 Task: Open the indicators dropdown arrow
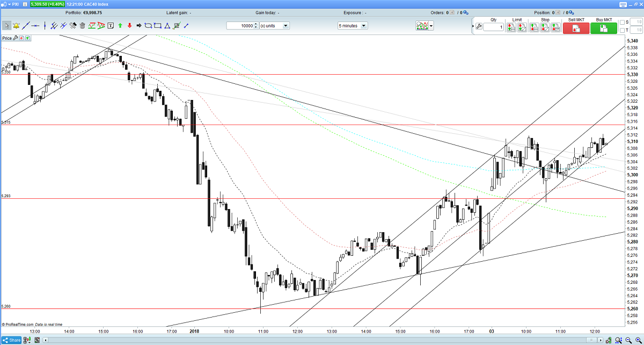click(431, 26)
